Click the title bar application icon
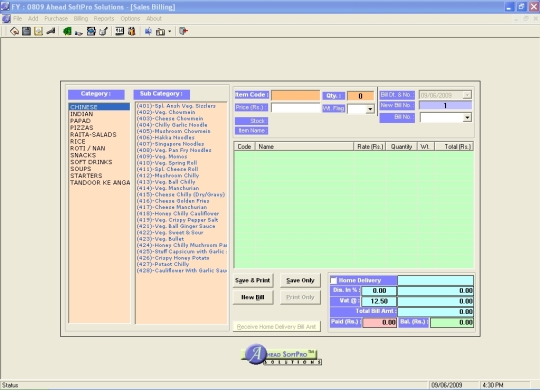This screenshot has width=540, height=390. coord(5,7)
